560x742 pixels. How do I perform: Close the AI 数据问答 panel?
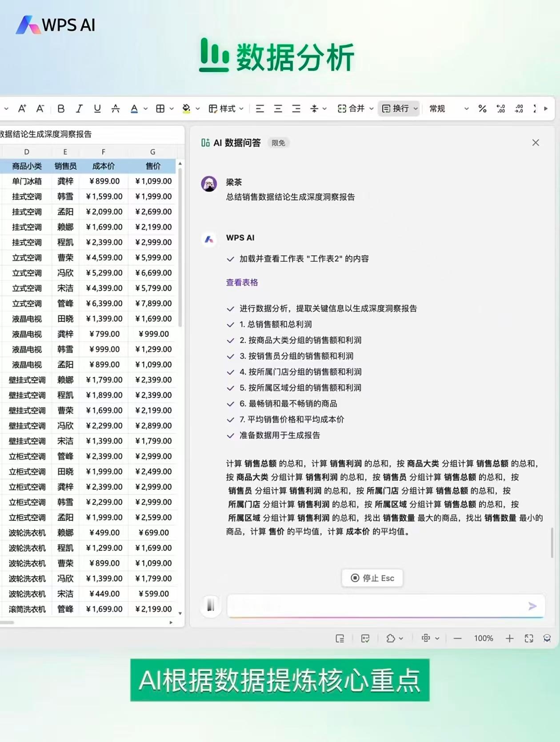[x=536, y=143]
